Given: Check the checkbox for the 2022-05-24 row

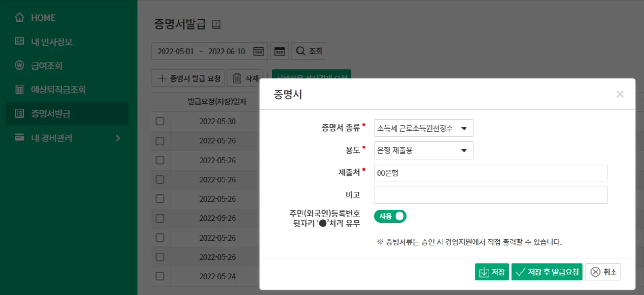Looking at the screenshot, I should [x=160, y=276].
